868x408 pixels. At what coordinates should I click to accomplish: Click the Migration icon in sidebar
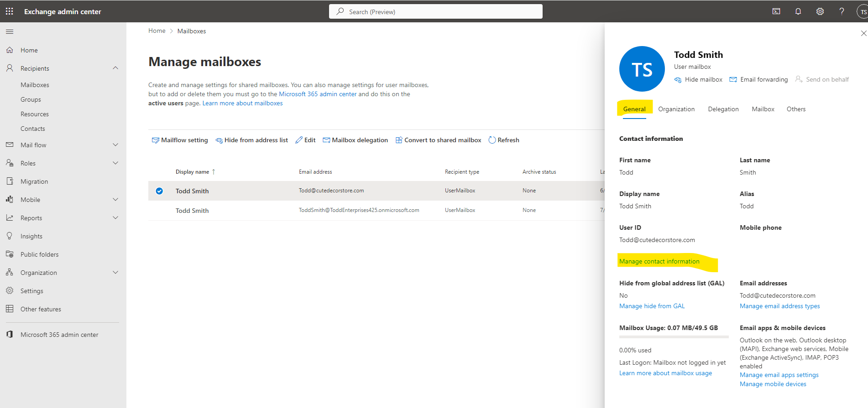pyautogui.click(x=10, y=181)
